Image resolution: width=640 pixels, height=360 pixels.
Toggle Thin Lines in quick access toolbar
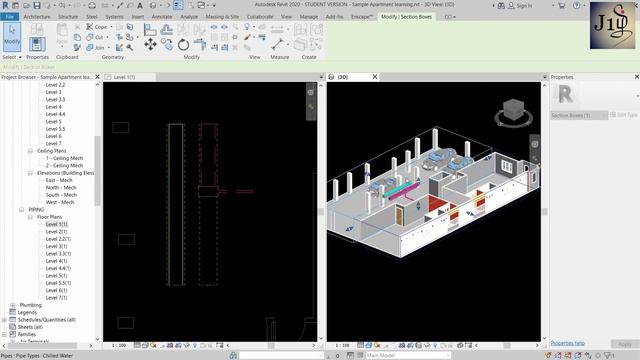click(178, 6)
